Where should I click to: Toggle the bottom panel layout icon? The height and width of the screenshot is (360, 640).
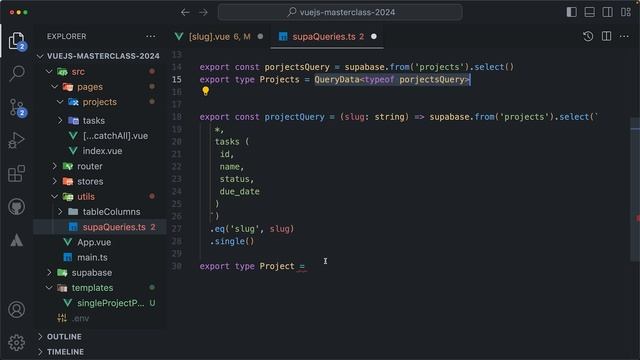[x=589, y=12]
